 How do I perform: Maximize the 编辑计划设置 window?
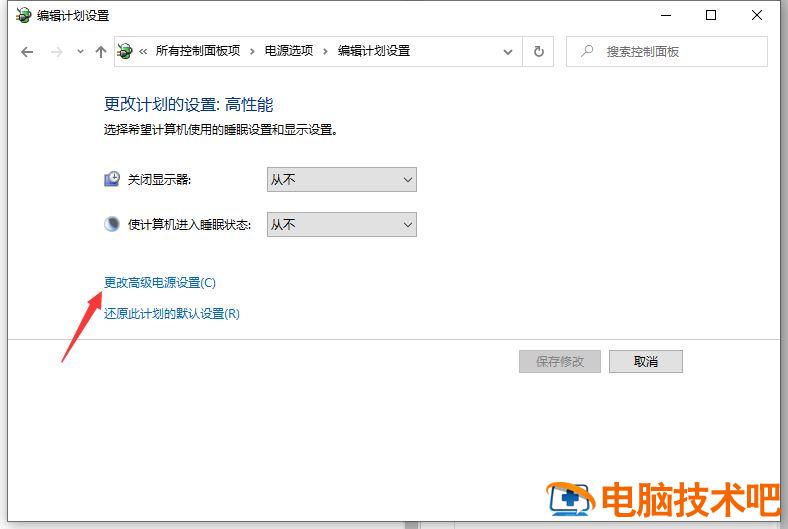pyautogui.click(x=711, y=16)
